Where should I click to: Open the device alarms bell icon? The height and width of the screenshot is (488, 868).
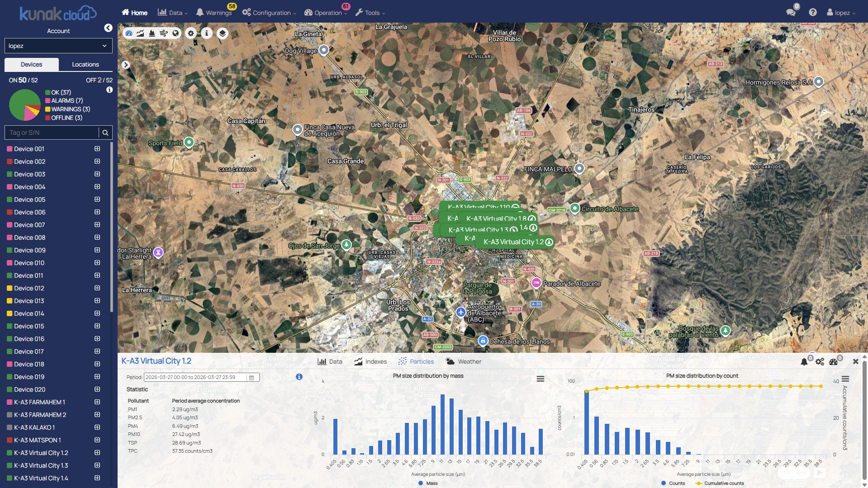tap(804, 361)
